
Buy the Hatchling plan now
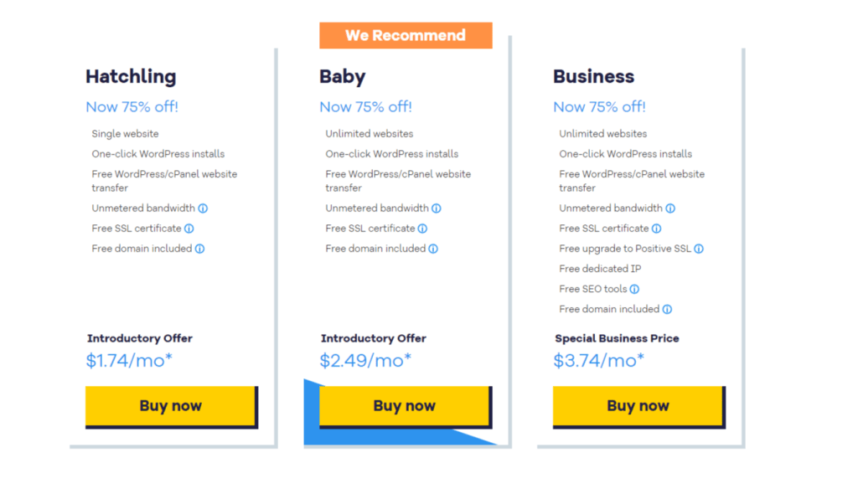171,407
